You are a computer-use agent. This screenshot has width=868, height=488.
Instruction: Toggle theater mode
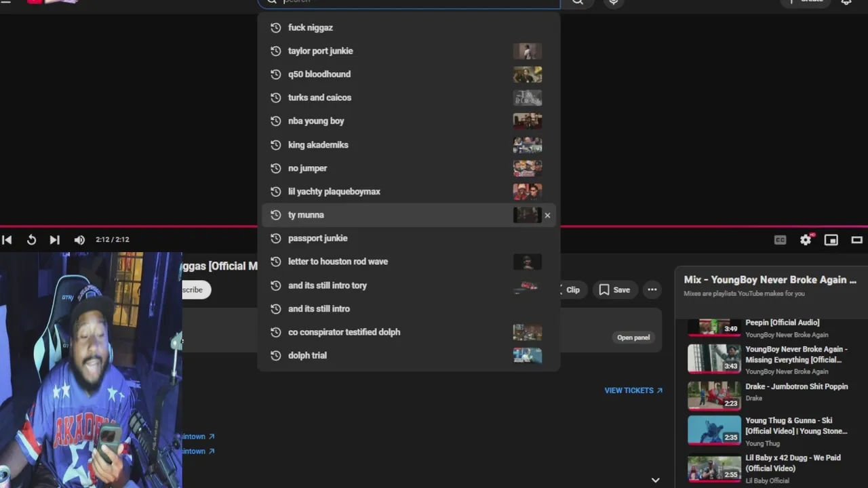(857, 240)
